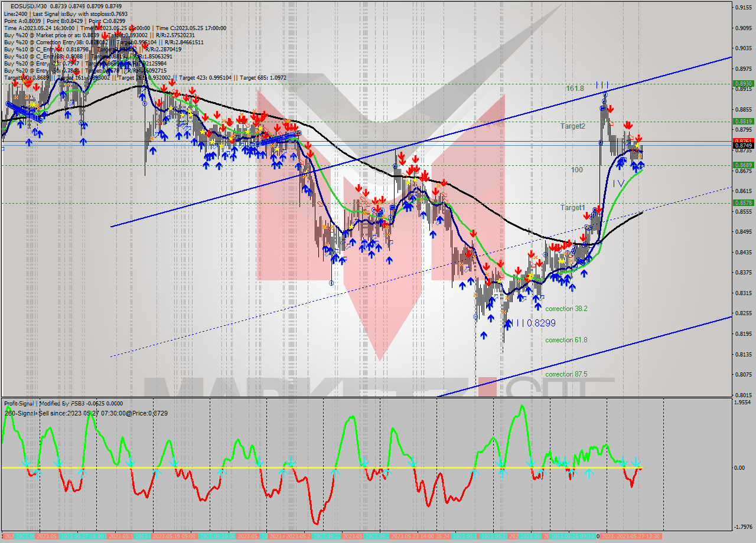Click the 100 Fibonacci level label
Viewport: 756px width, 543px height.
[x=576, y=169]
